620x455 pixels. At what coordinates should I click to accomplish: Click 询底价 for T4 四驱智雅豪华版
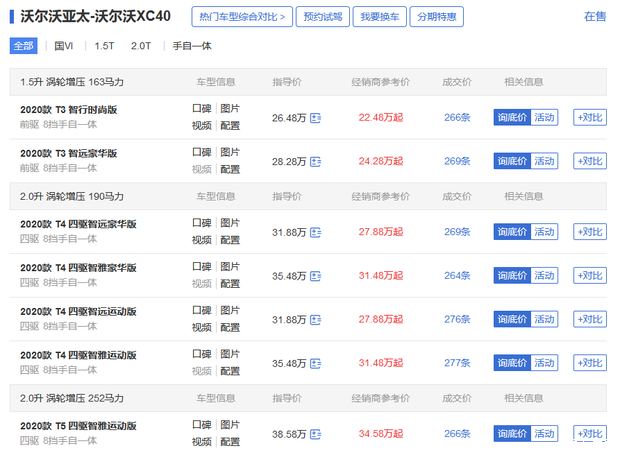[x=512, y=276]
